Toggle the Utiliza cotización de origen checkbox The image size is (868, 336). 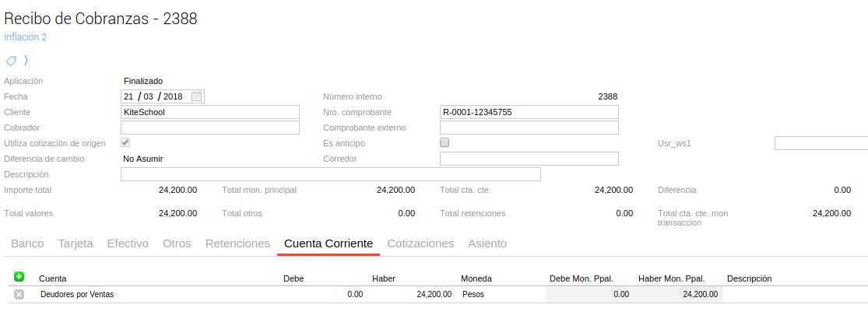[125, 143]
